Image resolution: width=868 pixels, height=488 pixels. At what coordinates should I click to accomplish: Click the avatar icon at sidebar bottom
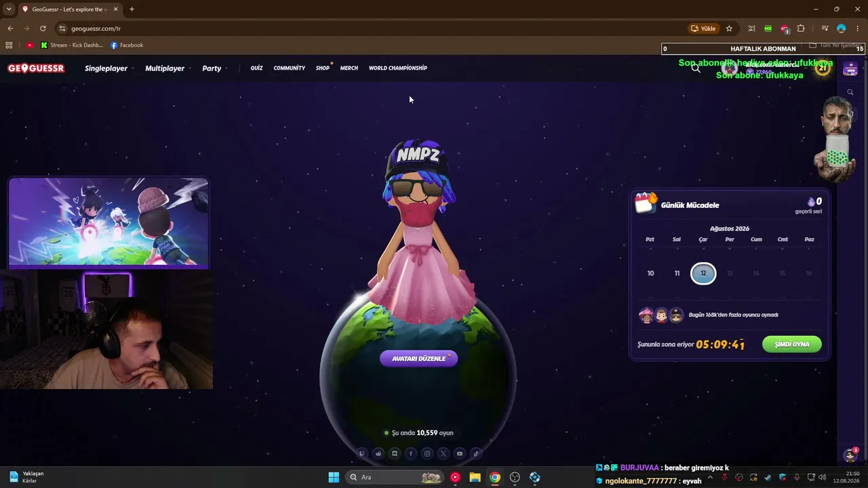coord(850,455)
